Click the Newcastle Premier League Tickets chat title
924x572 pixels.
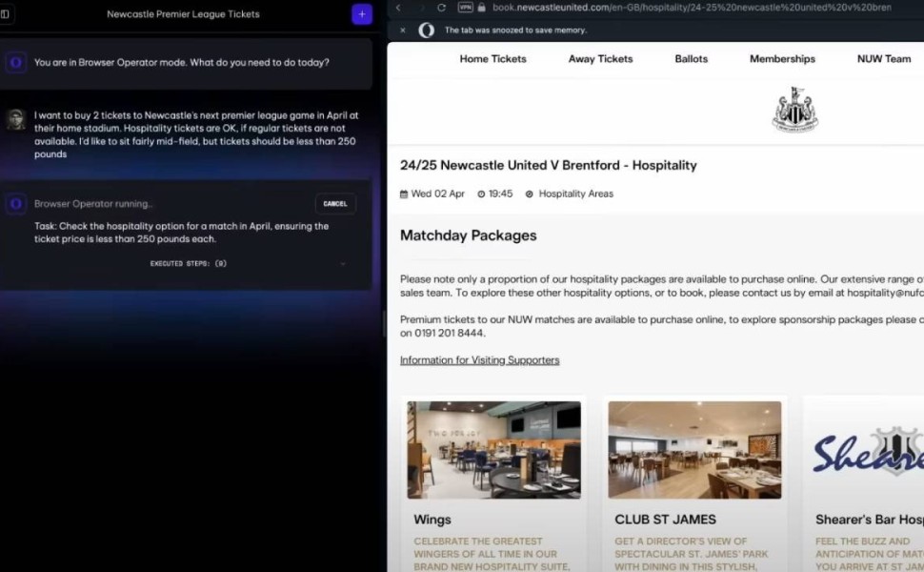[x=183, y=14]
